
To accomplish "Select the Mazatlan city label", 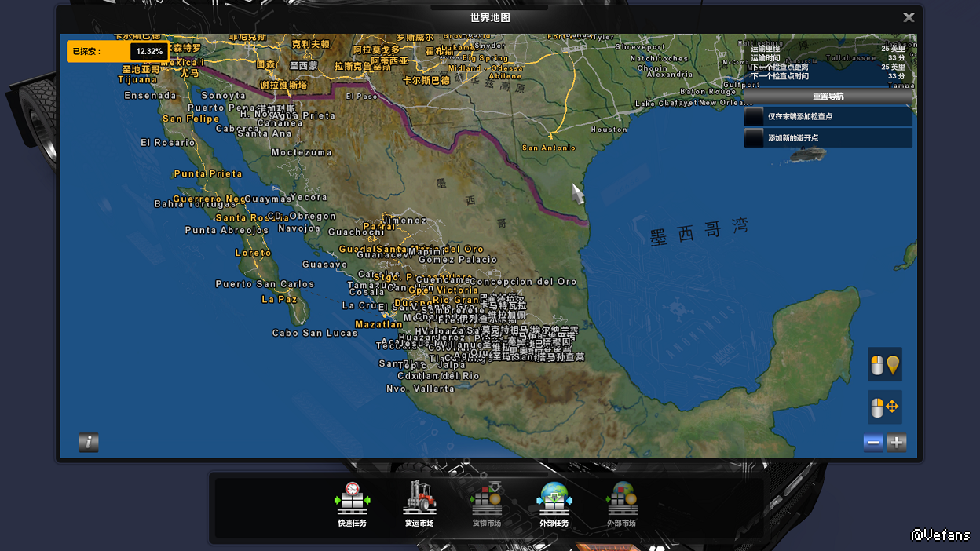I will click(x=378, y=325).
